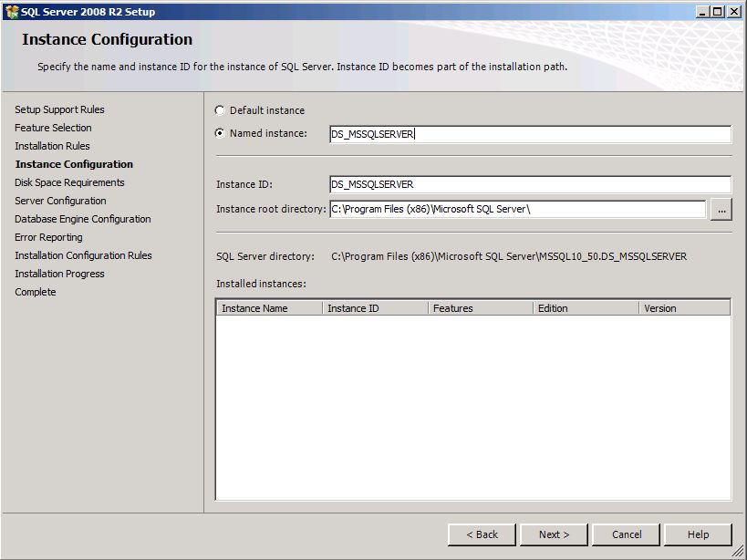Cancel the SQL Server installation
The image size is (747, 560).
626,534
